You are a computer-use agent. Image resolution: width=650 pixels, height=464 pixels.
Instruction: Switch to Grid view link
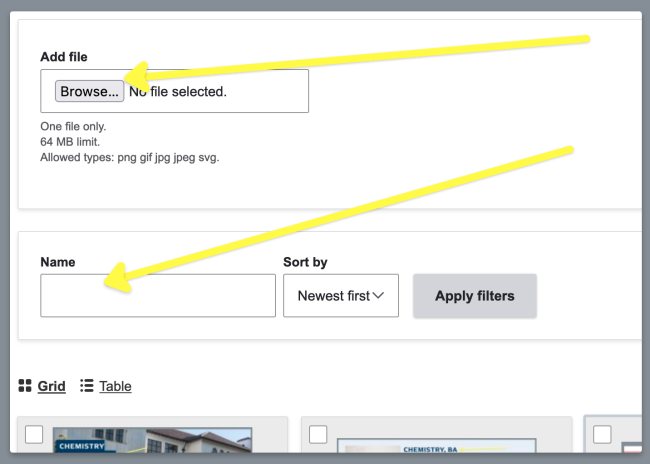[x=52, y=386]
